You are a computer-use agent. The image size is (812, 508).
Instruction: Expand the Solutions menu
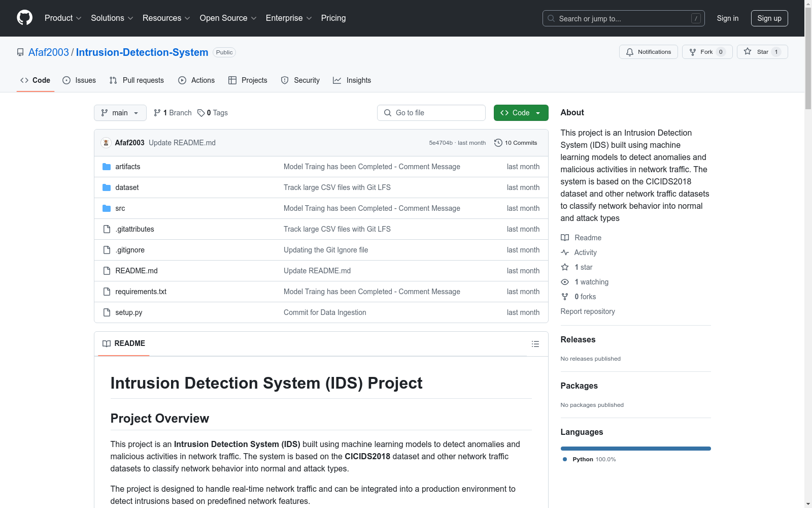[x=112, y=18]
